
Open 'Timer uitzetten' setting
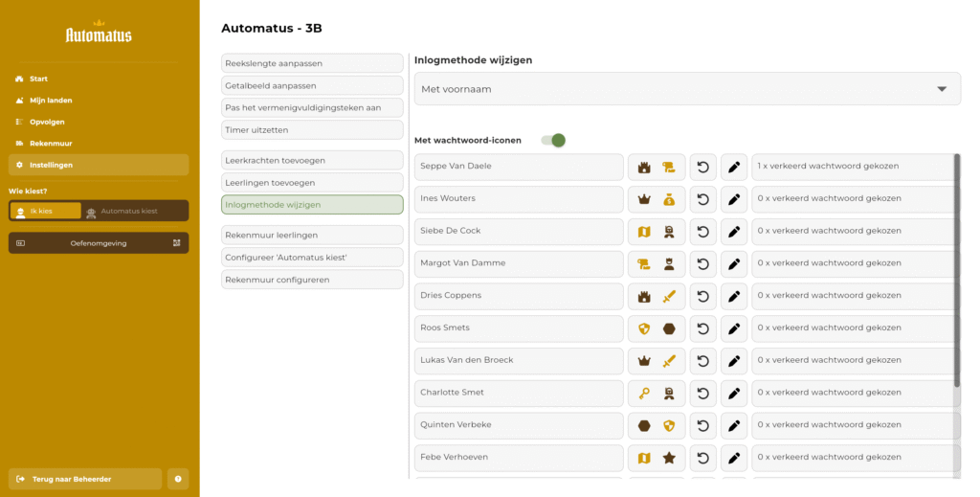(x=312, y=129)
